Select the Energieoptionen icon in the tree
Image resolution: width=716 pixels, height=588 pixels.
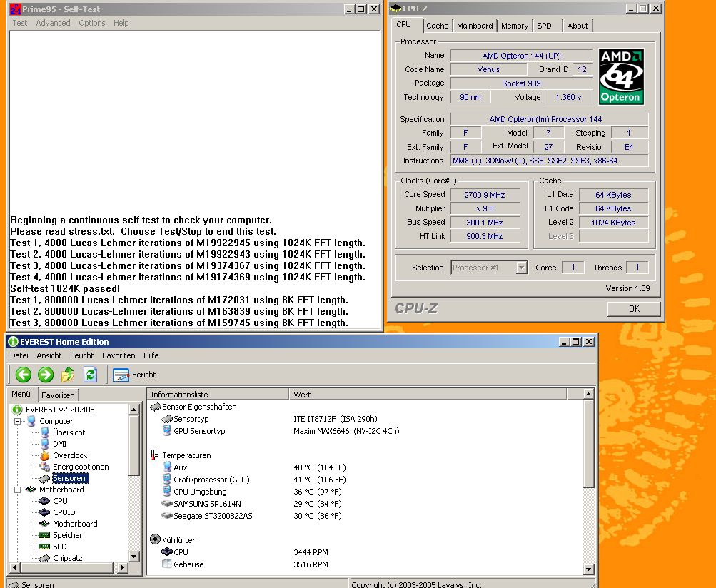45,467
